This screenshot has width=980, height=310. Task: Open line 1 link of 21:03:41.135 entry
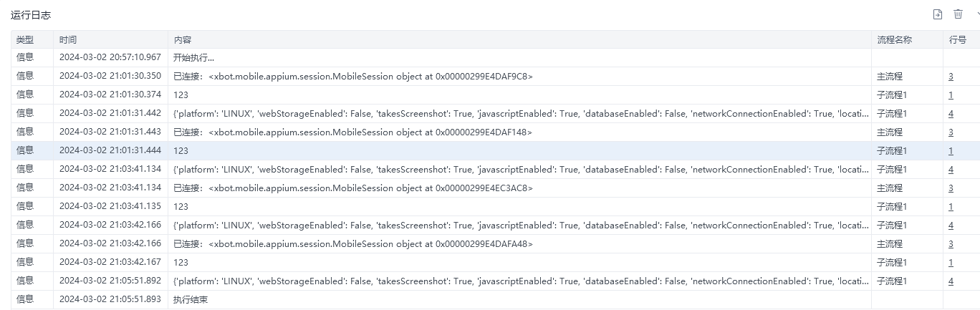coord(951,207)
